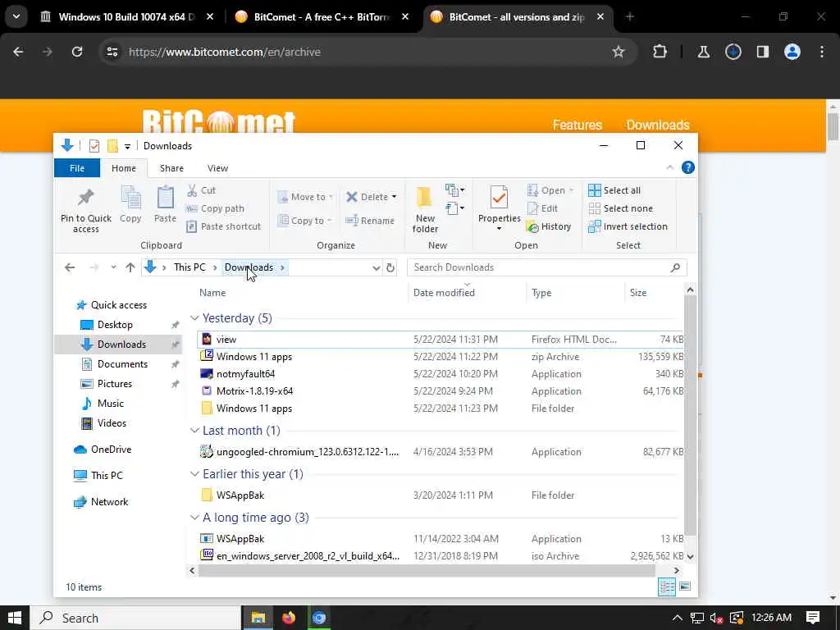Click This PC in address breadcrumb
This screenshot has width=840, height=630.
click(x=189, y=267)
